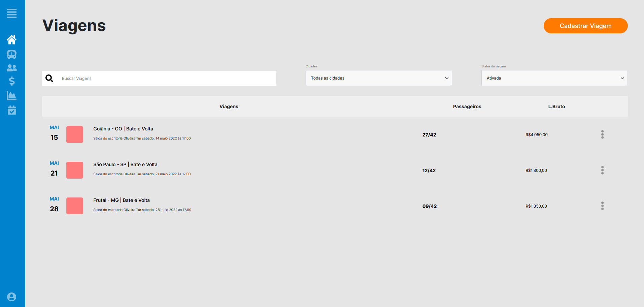Viewport: 644px width, 307px height.
Task: Focus the Buscar Viagens search field
Action: (x=167, y=78)
